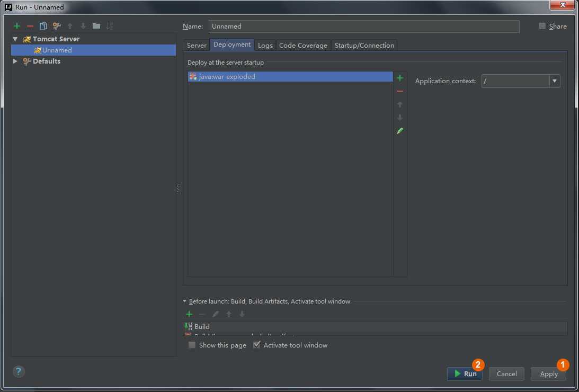This screenshot has width=579, height=392.
Task: Add a before launch task
Action: click(x=189, y=314)
